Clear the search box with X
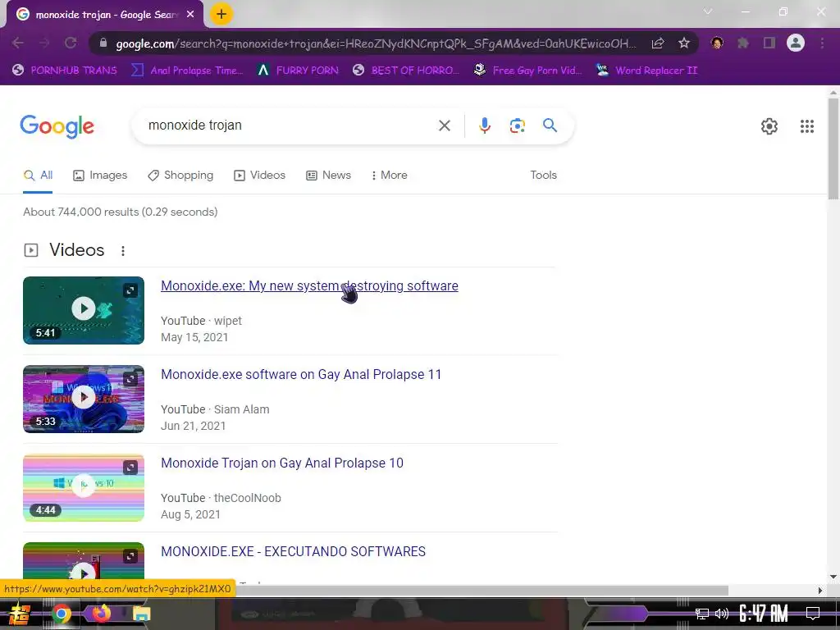 coord(444,126)
